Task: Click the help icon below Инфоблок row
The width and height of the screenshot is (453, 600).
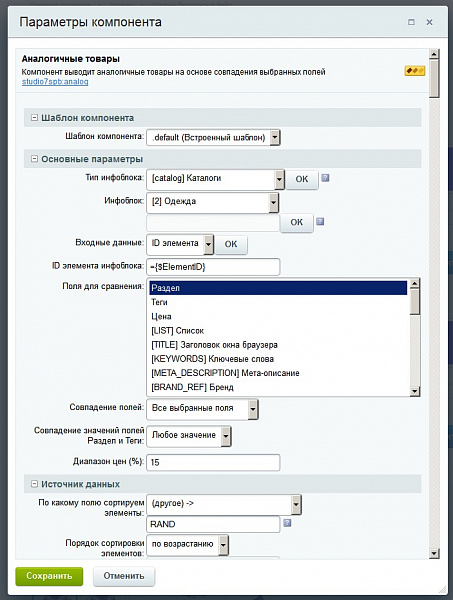Action: click(320, 221)
